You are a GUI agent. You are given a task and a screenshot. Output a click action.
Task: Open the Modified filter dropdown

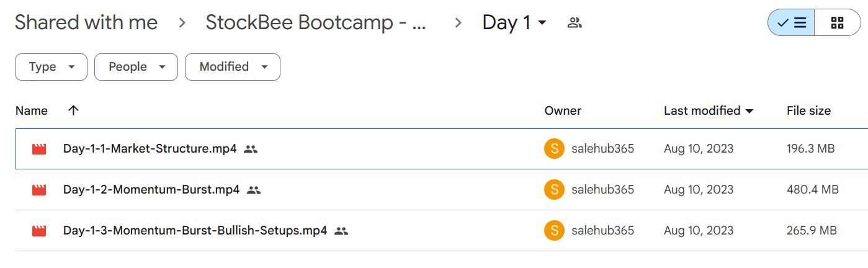[x=233, y=67]
